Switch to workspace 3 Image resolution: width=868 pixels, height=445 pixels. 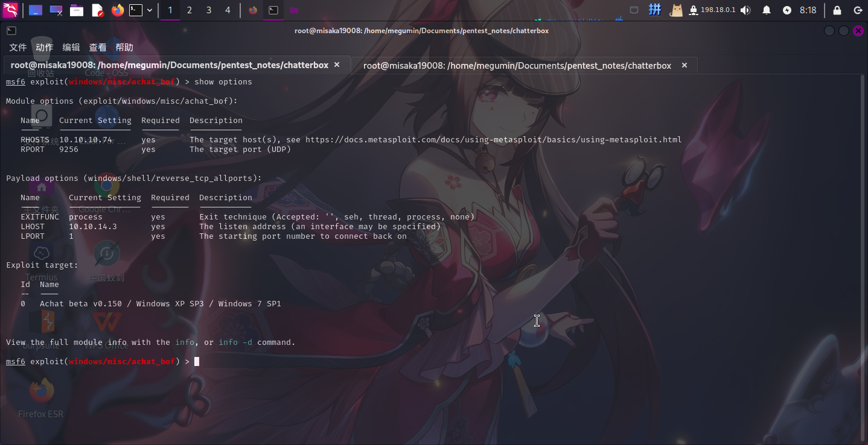tap(209, 10)
